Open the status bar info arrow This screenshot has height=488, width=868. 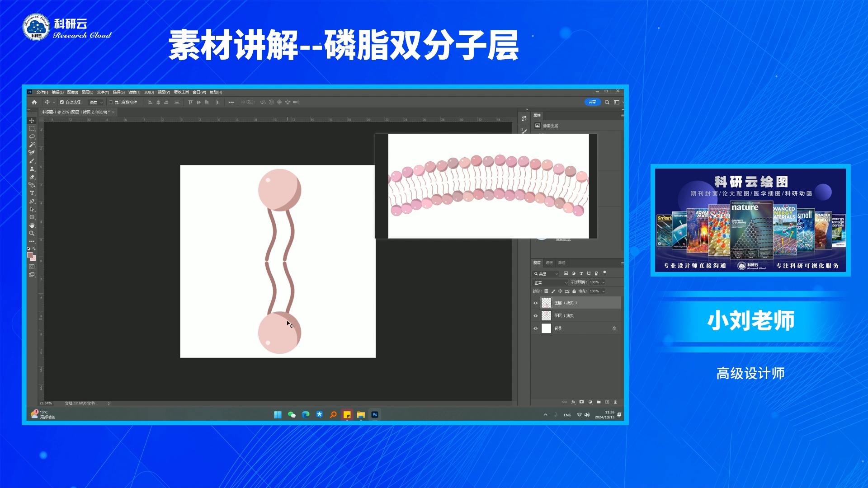pyautogui.click(x=108, y=404)
